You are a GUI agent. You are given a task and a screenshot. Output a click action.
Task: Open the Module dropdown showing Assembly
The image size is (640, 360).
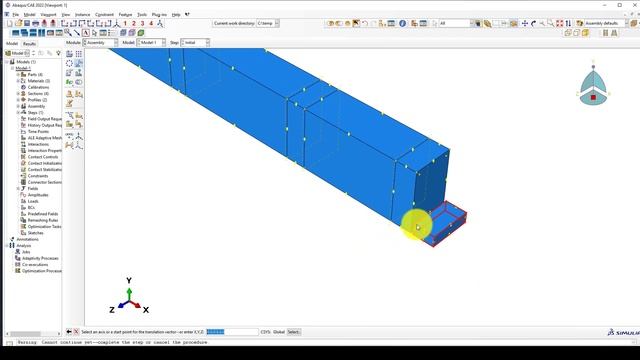pos(100,42)
